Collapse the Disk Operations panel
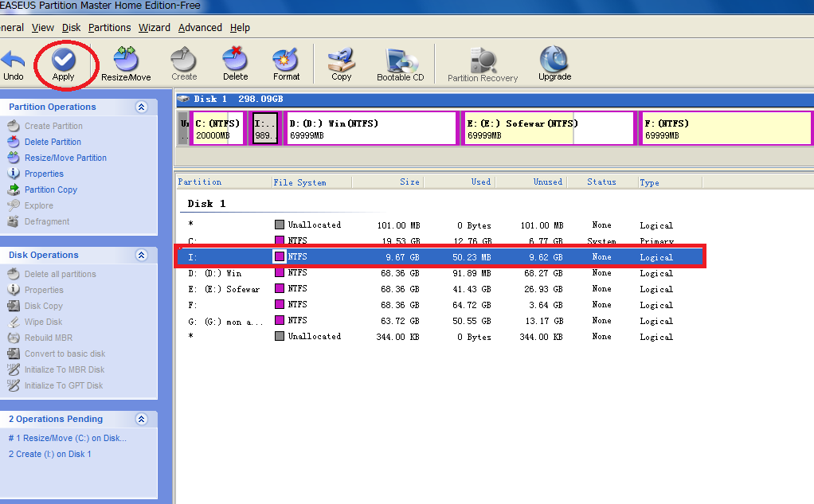This screenshot has height=504, width=814. tap(141, 255)
